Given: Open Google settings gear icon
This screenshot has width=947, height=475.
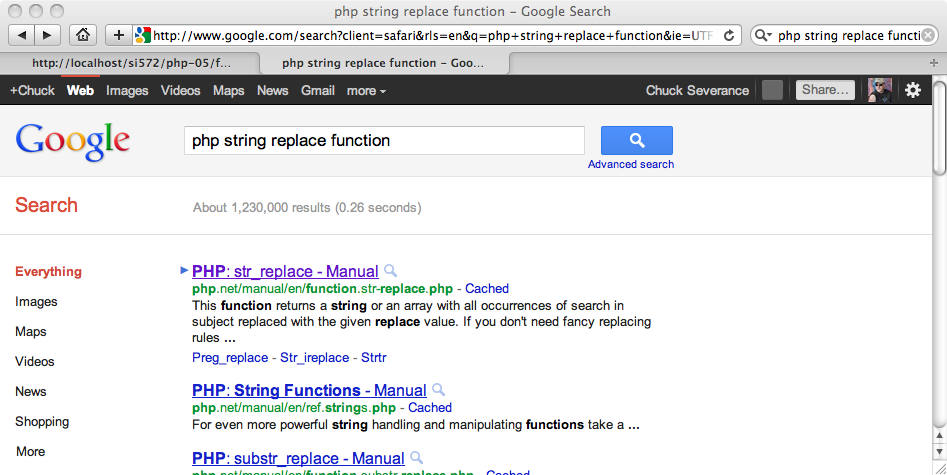Looking at the screenshot, I should (x=913, y=90).
